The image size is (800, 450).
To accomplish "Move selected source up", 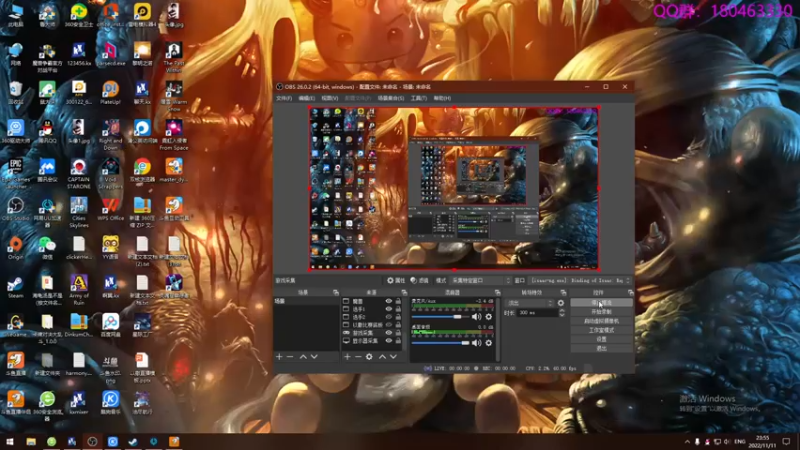I will click(x=382, y=357).
